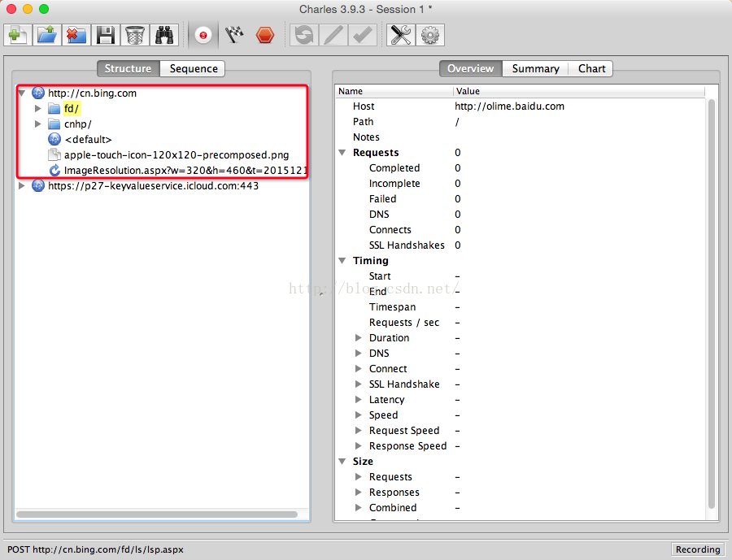The height and width of the screenshot is (560, 732).
Task: Select the ImageResolution.aspx request
Action: (185, 171)
